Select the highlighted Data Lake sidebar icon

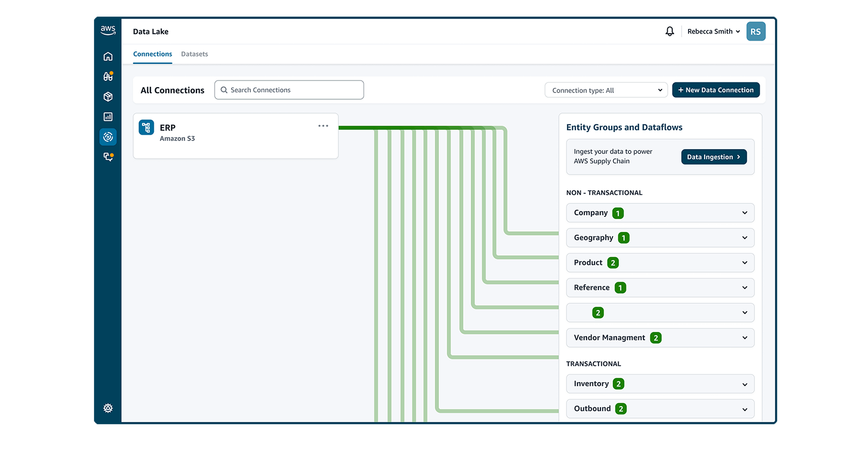click(108, 137)
